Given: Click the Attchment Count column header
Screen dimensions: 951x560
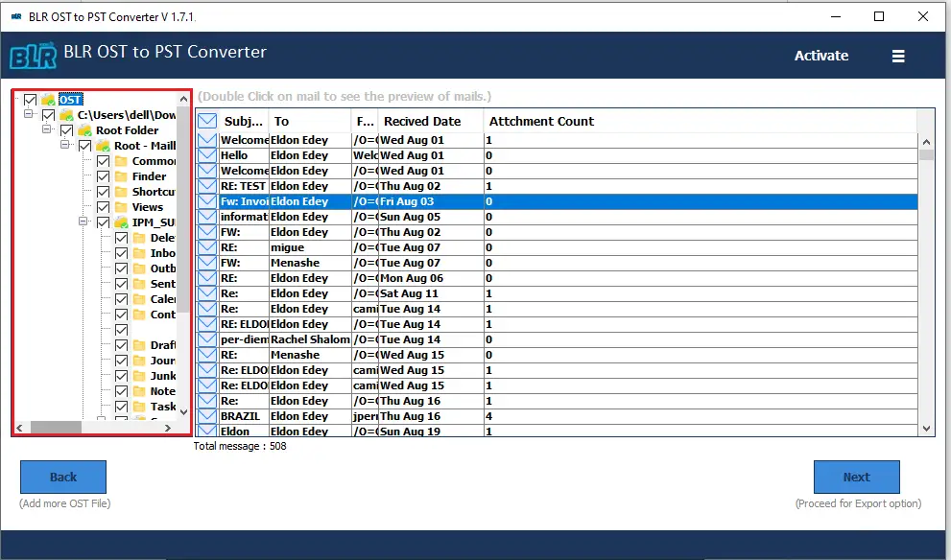Looking at the screenshot, I should [x=541, y=121].
